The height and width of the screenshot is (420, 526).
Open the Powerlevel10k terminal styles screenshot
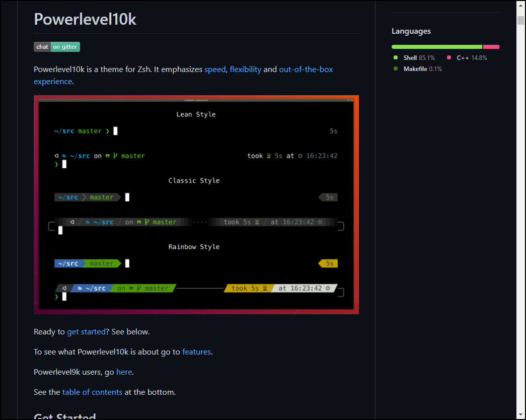pyautogui.click(x=196, y=205)
